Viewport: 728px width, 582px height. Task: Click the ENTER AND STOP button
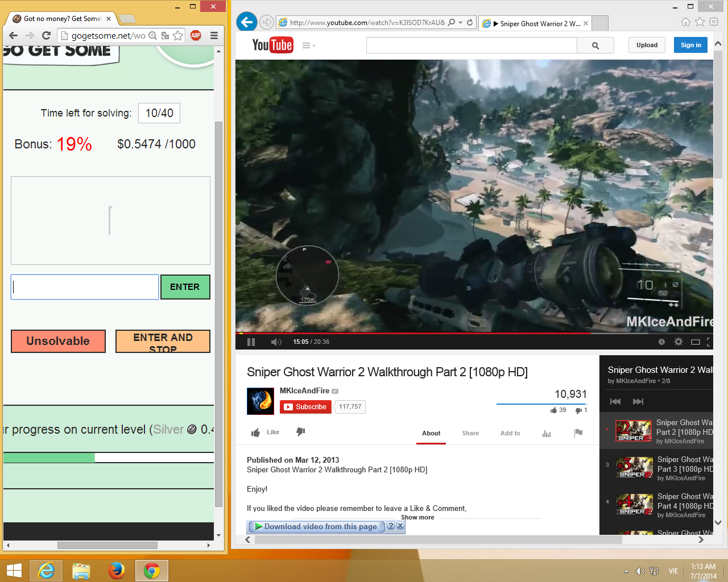163,341
